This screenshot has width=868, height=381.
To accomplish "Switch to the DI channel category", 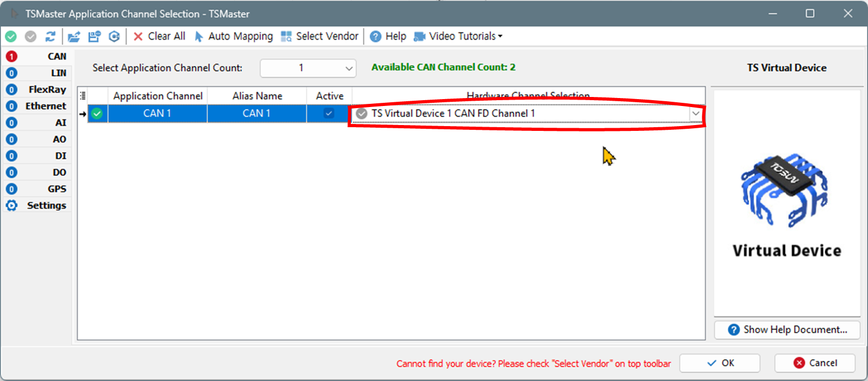I will 37,156.
